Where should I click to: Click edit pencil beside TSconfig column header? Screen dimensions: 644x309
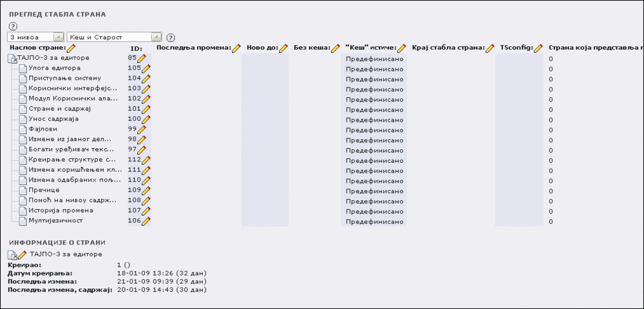tap(538, 48)
